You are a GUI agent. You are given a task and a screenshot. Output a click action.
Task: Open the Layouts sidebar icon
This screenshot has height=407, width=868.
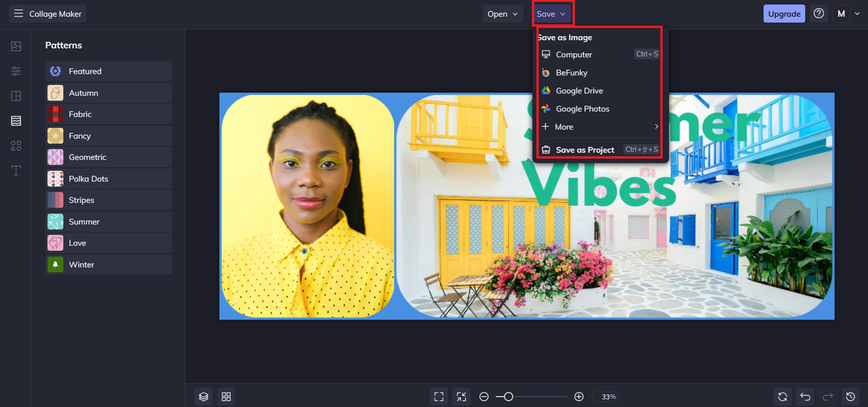click(16, 96)
